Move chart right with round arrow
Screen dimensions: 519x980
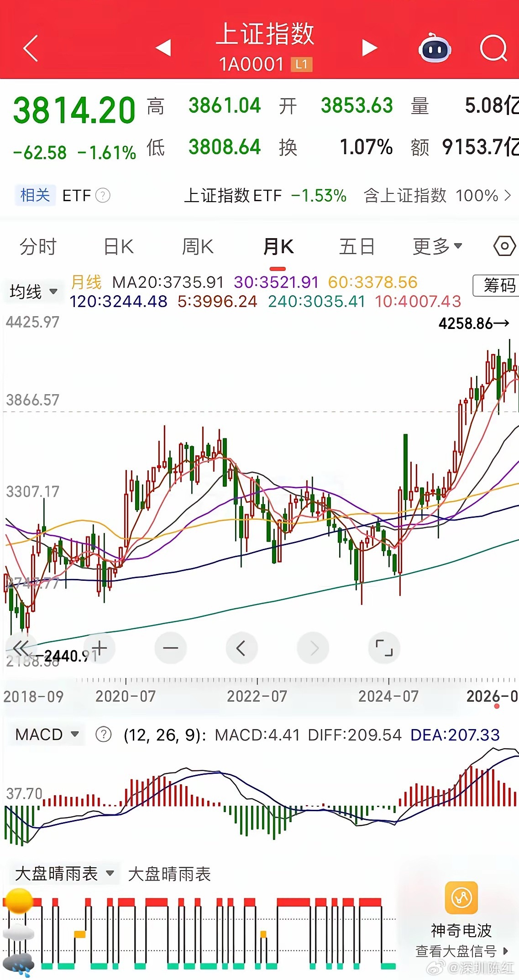(x=313, y=648)
